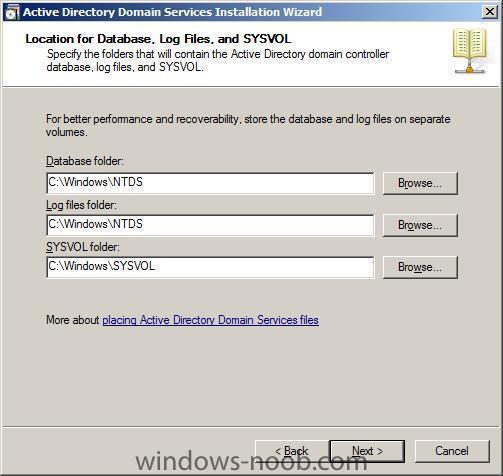The image size is (503, 476).
Task: Click the Specify the folders description text
Action: pos(218,61)
